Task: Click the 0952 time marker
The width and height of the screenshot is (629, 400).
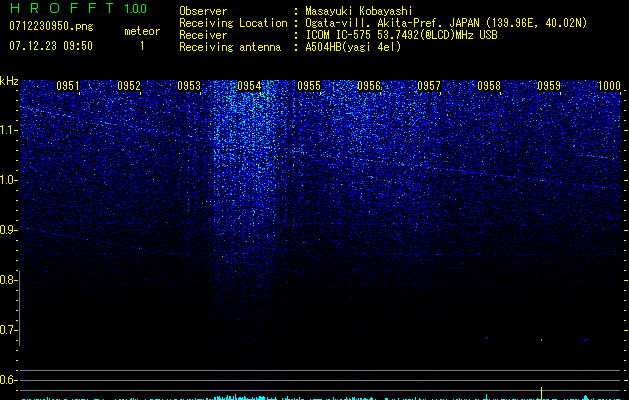Action: pyautogui.click(x=129, y=86)
